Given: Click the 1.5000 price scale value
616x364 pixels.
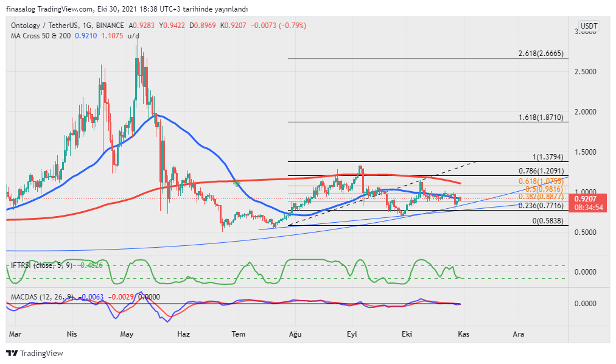Looking at the screenshot, I should (586, 152).
